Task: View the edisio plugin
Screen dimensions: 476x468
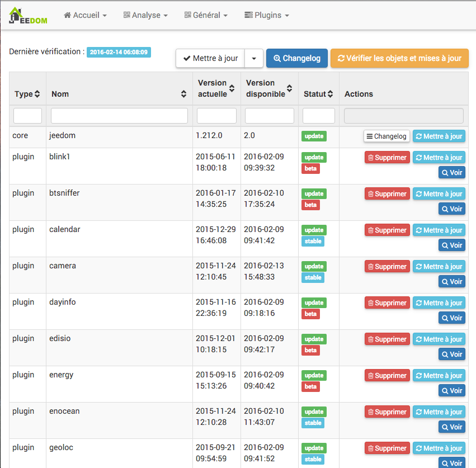Action: point(452,354)
